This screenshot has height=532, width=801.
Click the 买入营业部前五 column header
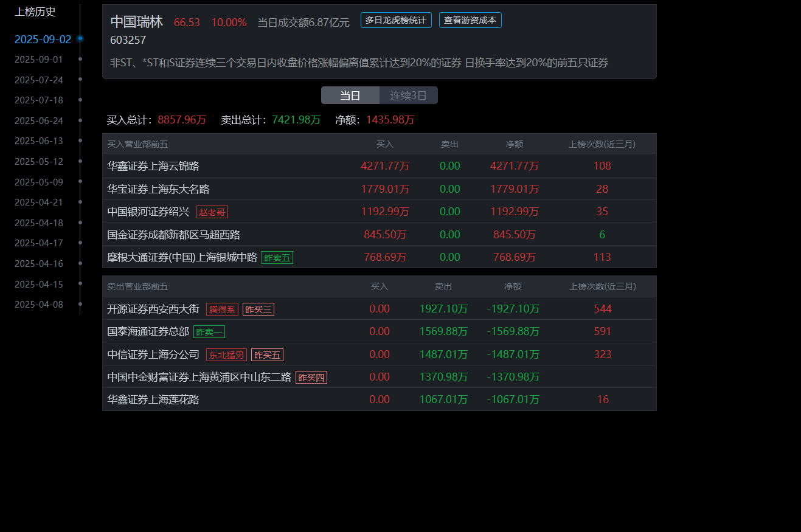(137, 145)
